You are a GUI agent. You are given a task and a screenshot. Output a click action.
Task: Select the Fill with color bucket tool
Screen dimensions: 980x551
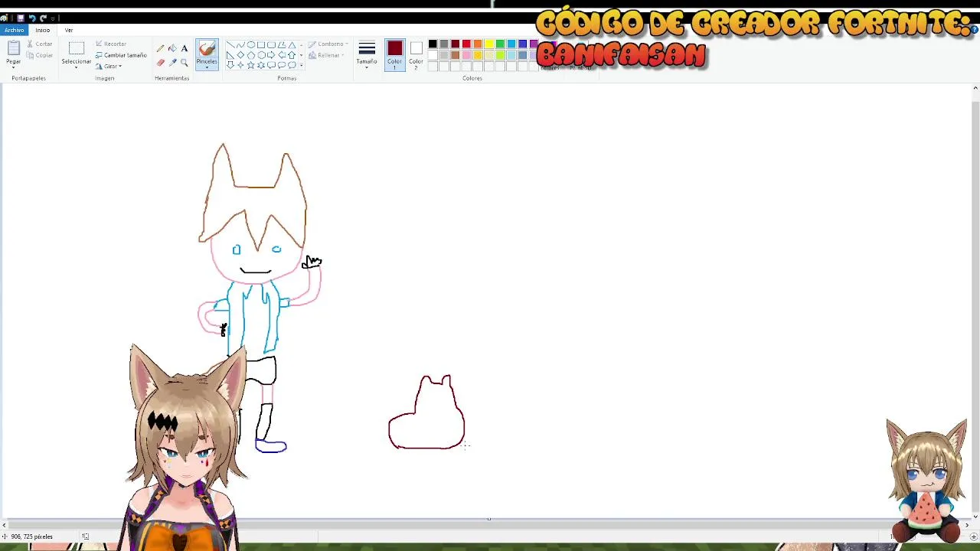(172, 48)
